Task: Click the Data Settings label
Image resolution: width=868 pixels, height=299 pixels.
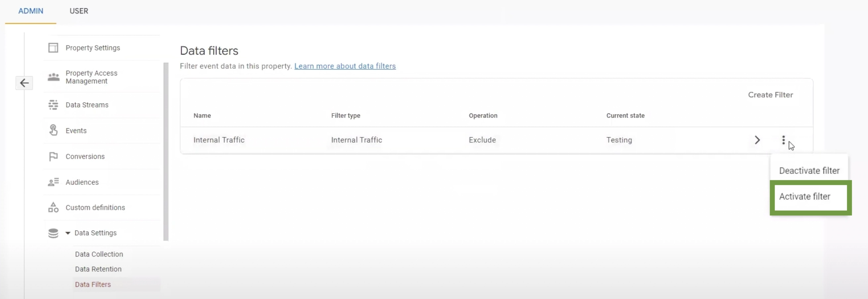Action: click(x=95, y=233)
